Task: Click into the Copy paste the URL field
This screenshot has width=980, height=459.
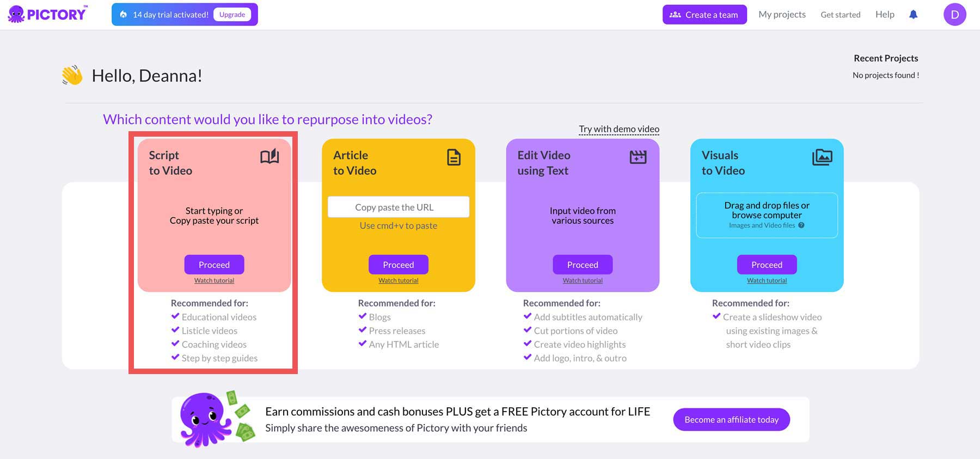Action: [399, 207]
